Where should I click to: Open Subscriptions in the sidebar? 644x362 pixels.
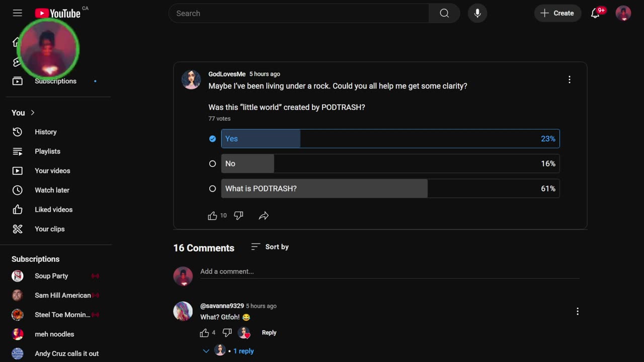coord(56,81)
